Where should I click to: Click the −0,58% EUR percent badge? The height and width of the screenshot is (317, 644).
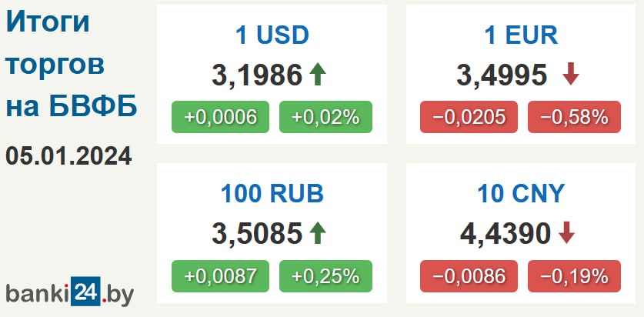[x=574, y=117]
